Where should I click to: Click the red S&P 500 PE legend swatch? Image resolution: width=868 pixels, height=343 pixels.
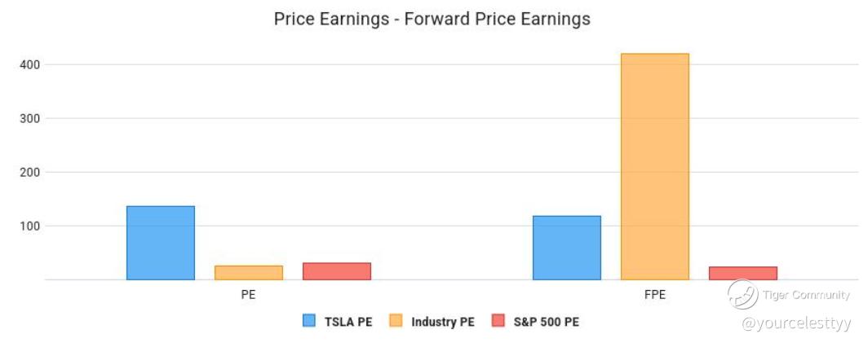(x=498, y=321)
